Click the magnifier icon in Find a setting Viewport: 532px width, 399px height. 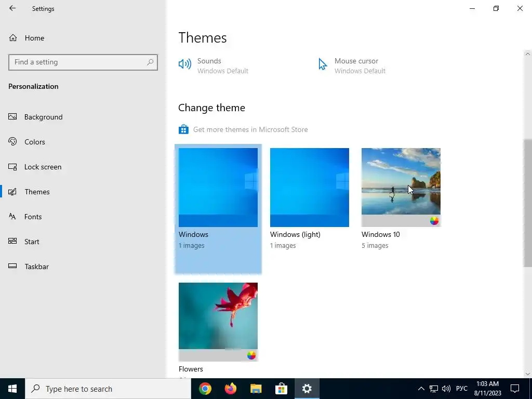click(x=150, y=62)
